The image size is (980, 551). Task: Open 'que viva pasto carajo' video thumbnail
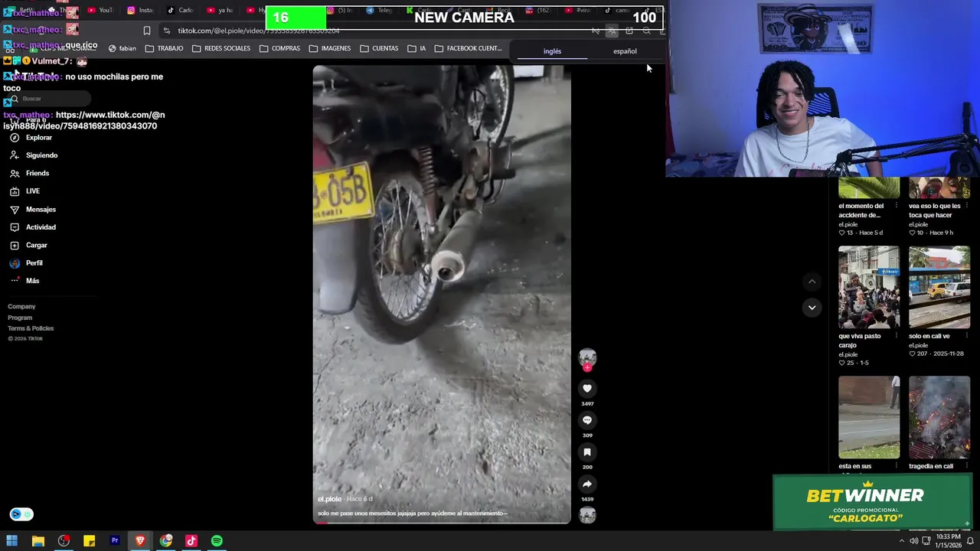coord(869,287)
